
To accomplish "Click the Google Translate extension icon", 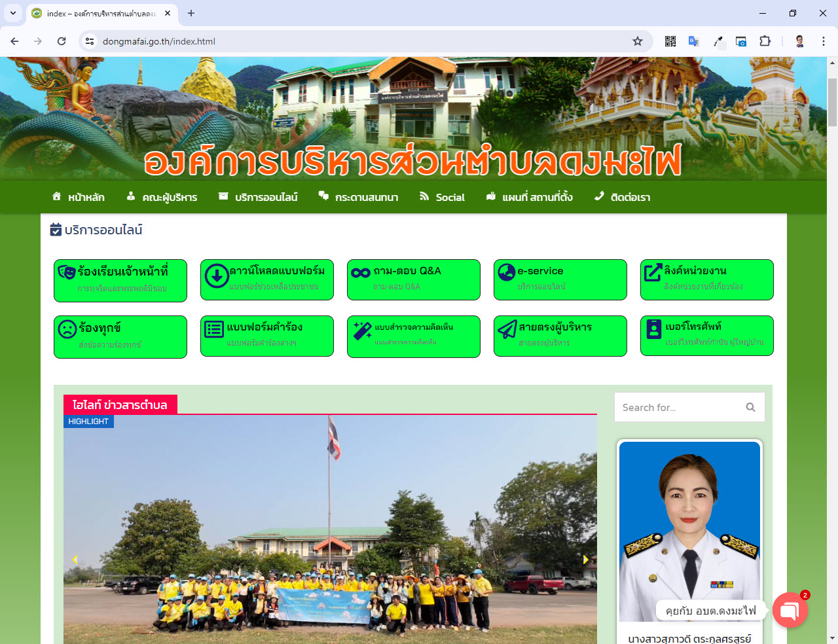I will (x=694, y=41).
